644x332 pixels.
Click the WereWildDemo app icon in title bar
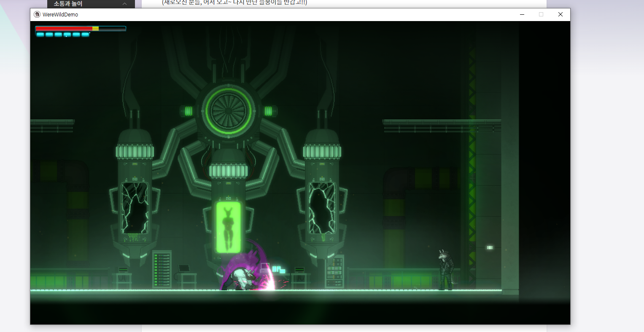tap(37, 14)
